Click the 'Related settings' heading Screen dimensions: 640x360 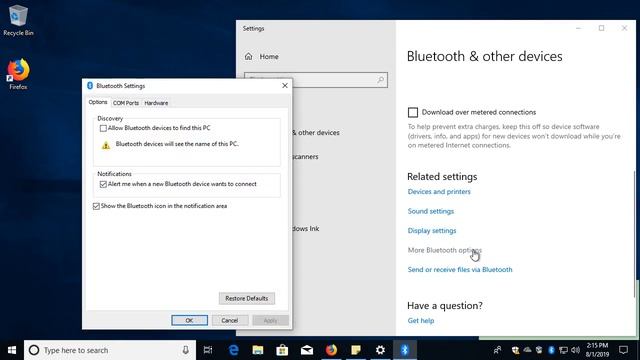tap(442, 176)
